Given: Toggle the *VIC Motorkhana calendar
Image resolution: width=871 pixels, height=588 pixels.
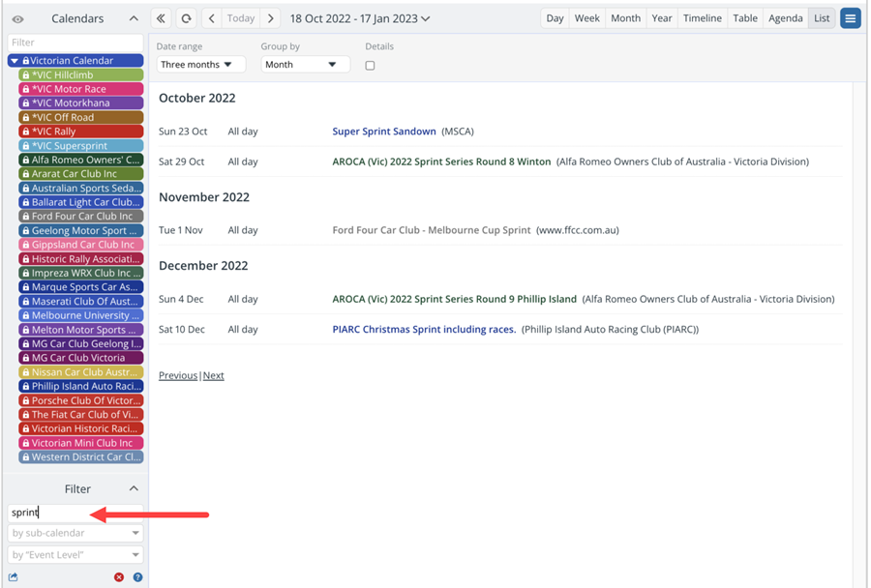Looking at the screenshot, I should click(81, 103).
